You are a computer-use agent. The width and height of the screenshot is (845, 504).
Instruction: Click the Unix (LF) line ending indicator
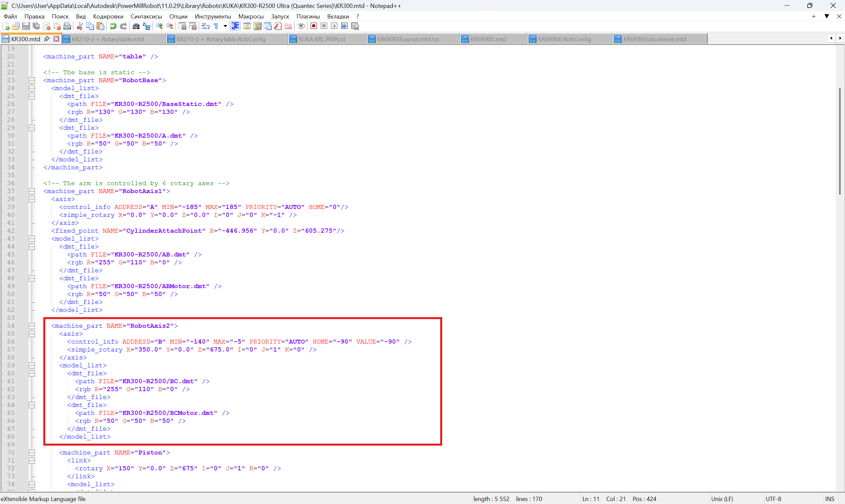pyautogui.click(x=722, y=499)
